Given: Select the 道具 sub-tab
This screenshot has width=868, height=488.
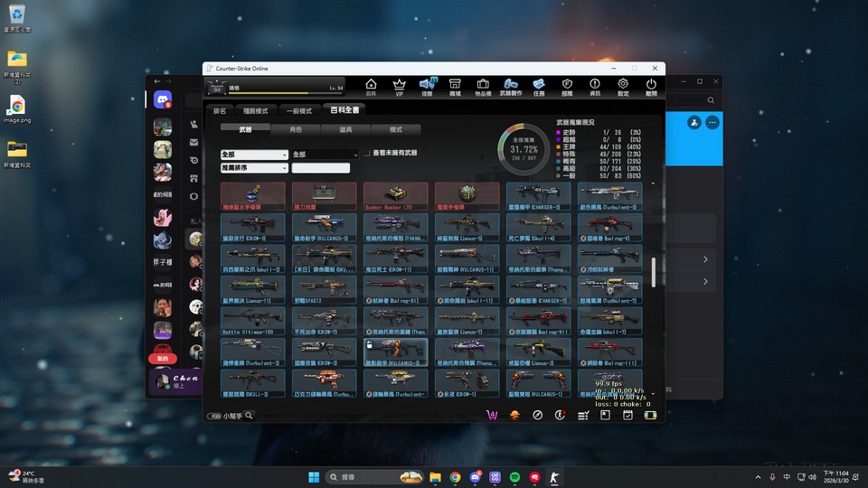Looking at the screenshot, I should point(345,130).
